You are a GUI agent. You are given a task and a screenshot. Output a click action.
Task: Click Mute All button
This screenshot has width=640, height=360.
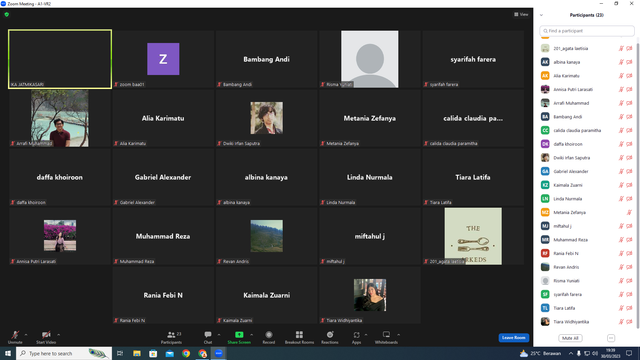570,338
